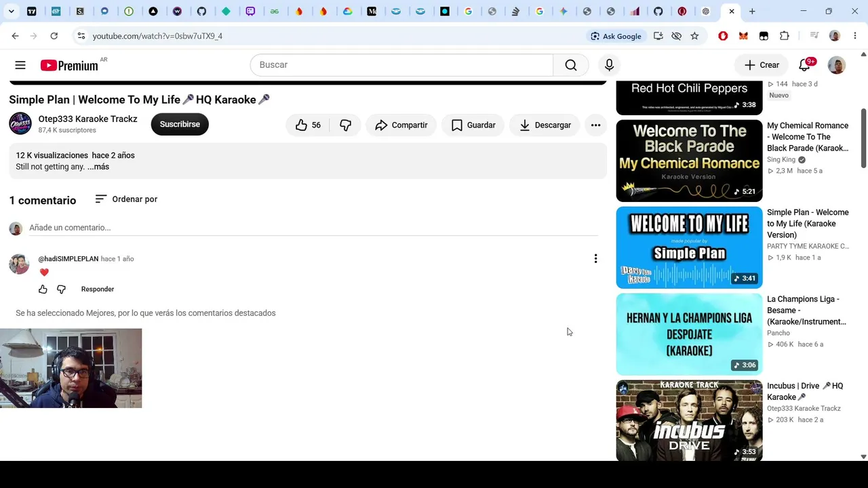Viewport: 868px width, 488px height.
Task: Go back to the previous page
Action: [x=15, y=36]
